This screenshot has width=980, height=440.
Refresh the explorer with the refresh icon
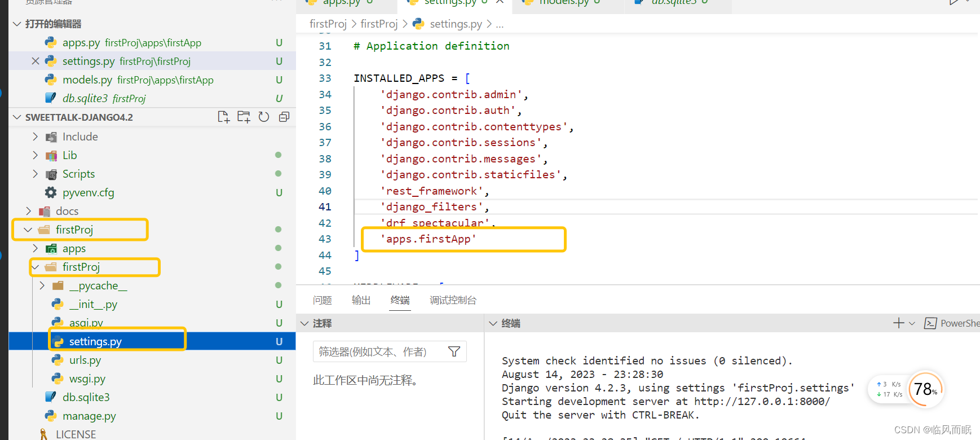(x=264, y=117)
